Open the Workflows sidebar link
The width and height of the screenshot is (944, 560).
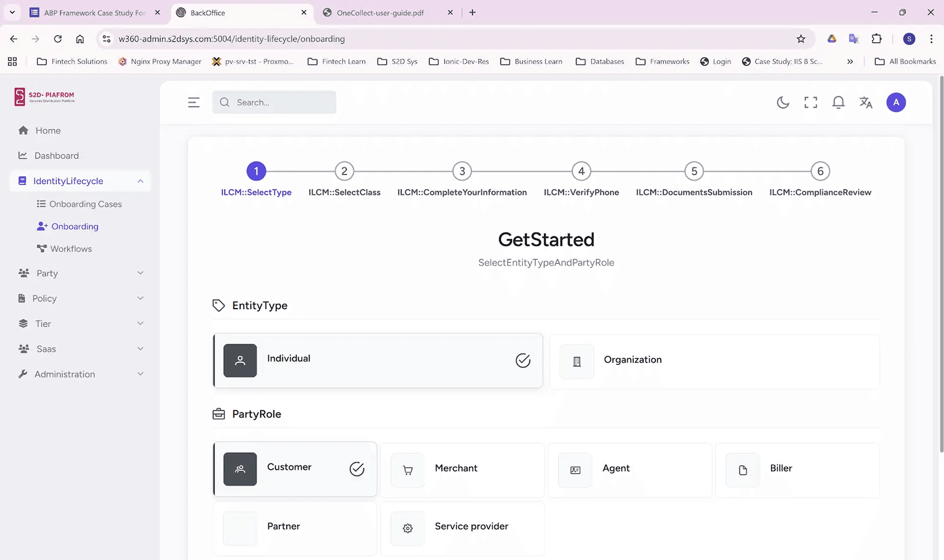71,249
